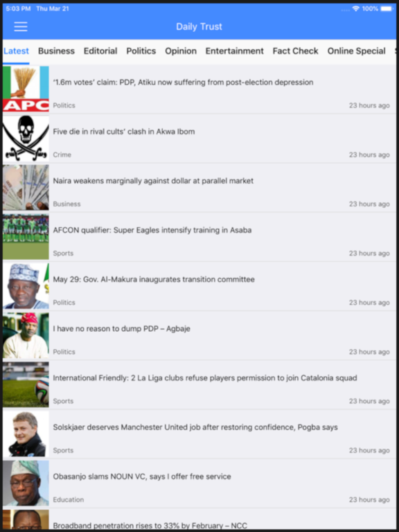Switch to the Editorial tab
This screenshot has height=532, width=399.
[100, 51]
